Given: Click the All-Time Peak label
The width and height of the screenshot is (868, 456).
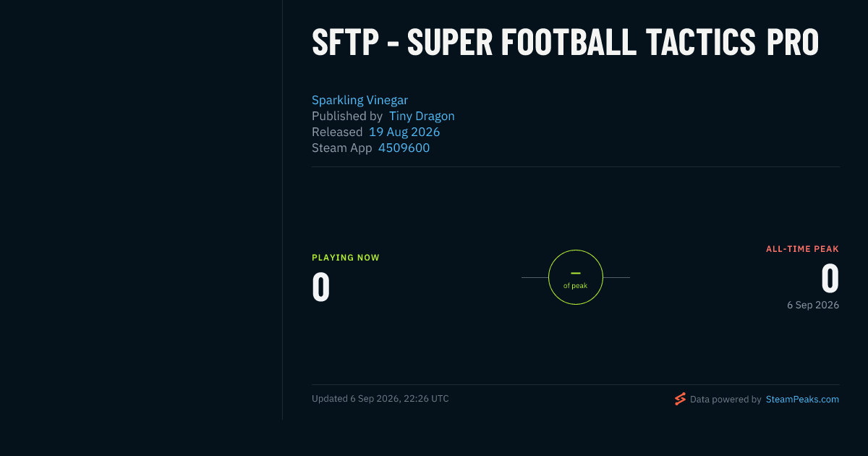Looking at the screenshot, I should pyautogui.click(x=802, y=249).
